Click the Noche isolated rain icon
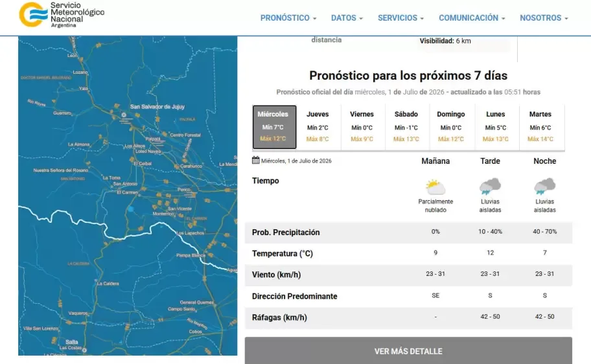Image resolution: width=591 pixels, height=364 pixels. click(544, 186)
